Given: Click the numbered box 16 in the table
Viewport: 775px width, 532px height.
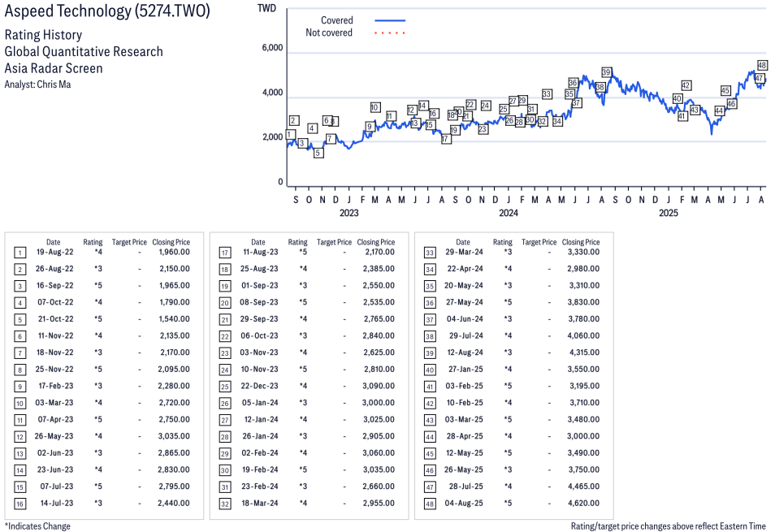Looking at the screenshot, I should (19, 504).
